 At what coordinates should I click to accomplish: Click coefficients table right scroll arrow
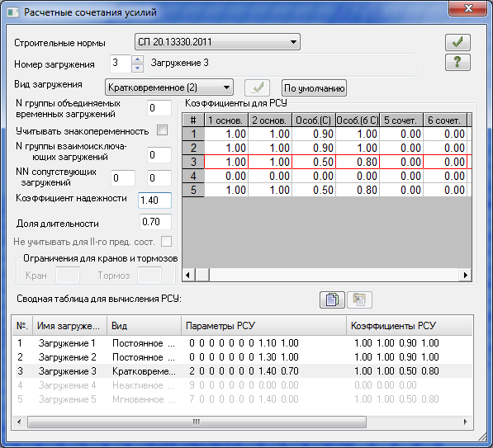(465, 276)
